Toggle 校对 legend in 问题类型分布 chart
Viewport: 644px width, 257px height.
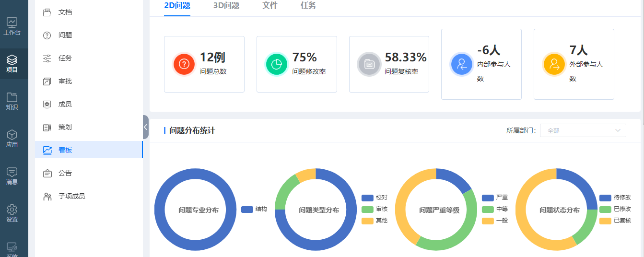pyautogui.click(x=375, y=198)
